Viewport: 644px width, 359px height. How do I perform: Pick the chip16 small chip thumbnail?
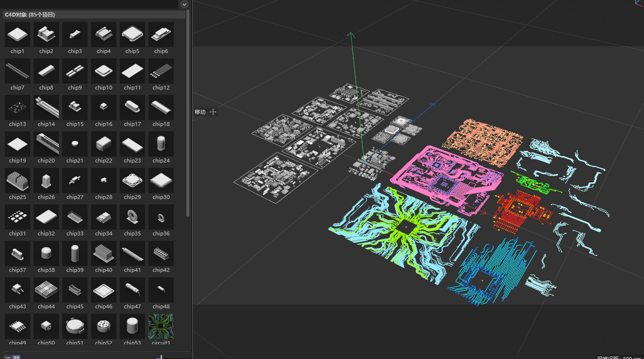(x=104, y=108)
